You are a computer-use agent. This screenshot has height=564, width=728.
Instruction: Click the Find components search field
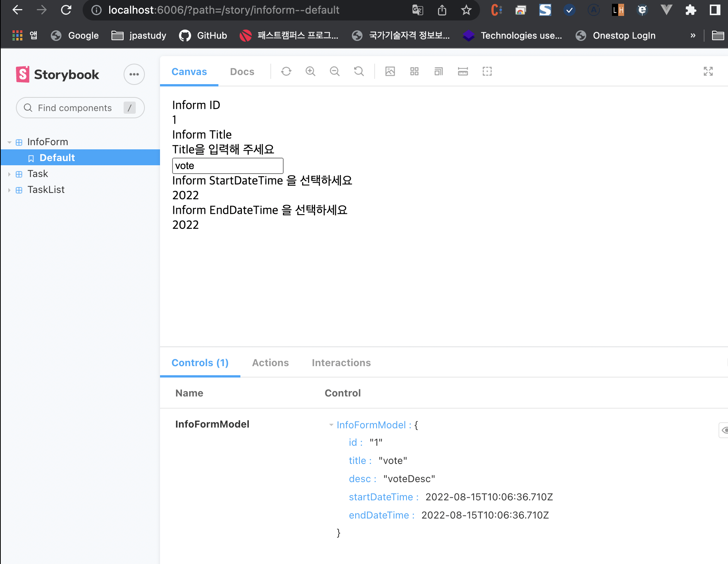pos(75,108)
